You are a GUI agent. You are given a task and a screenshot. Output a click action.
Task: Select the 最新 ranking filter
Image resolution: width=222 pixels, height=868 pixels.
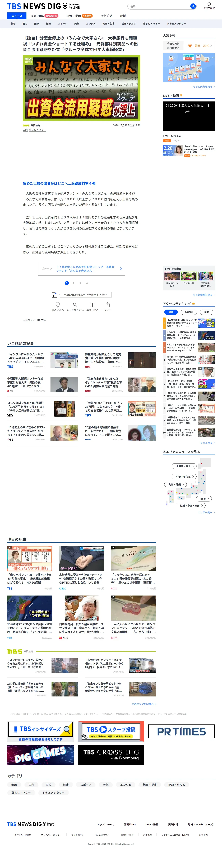(x=171, y=312)
